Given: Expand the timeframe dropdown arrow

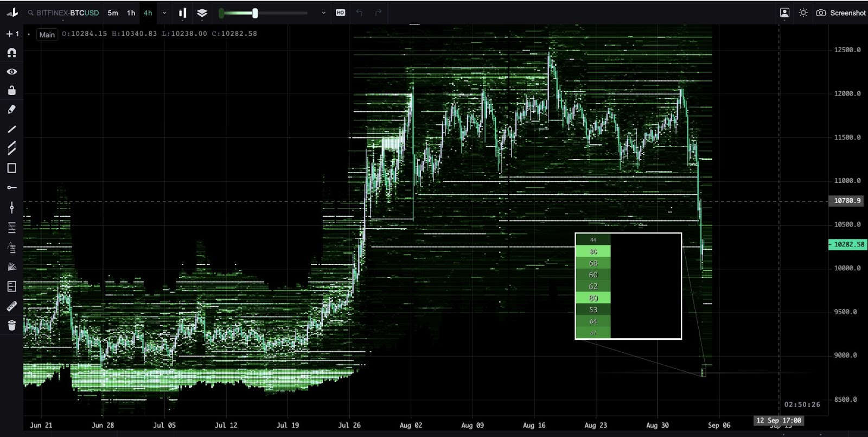Looking at the screenshot, I should (164, 12).
